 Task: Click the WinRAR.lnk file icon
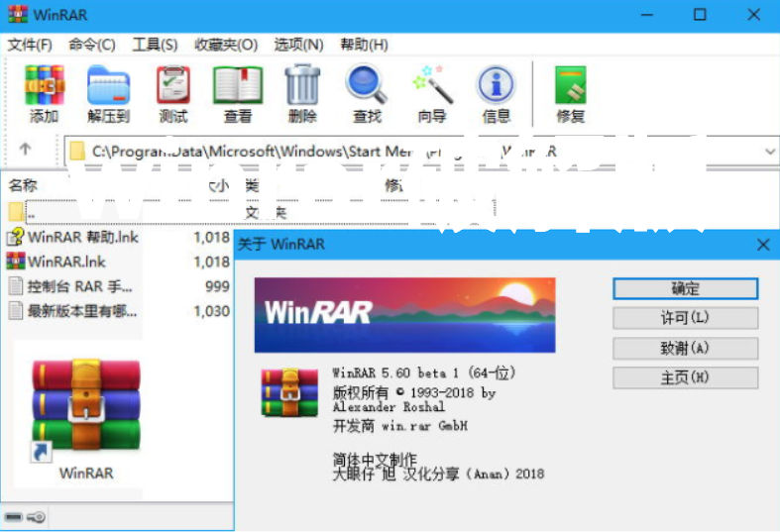point(16,261)
